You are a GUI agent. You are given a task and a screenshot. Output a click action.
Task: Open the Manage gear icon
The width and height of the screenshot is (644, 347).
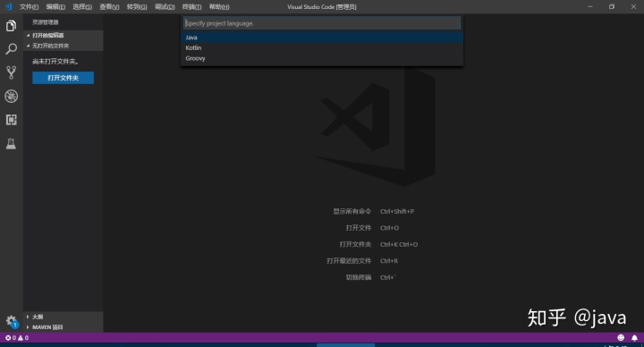coord(11,321)
